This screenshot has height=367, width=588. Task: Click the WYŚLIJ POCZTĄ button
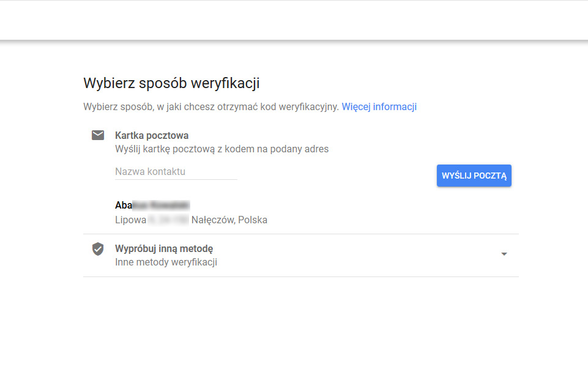tap(474, 176)
